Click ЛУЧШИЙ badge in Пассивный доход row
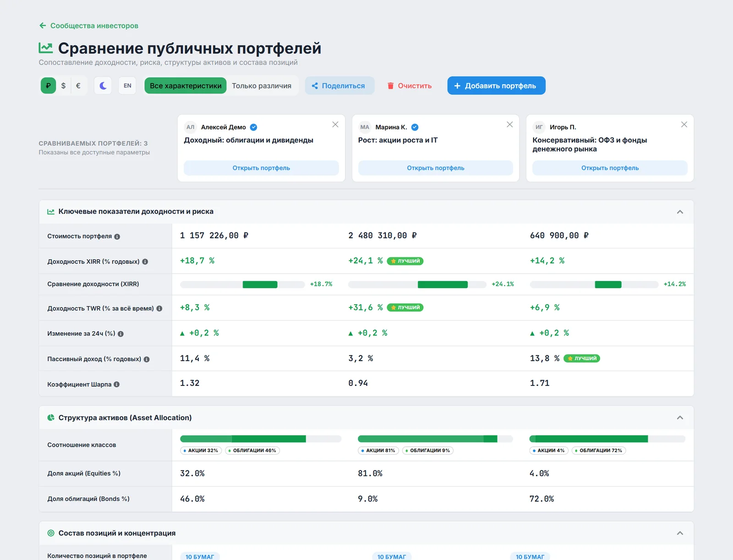733x560 pixels. pyautogui.click(x=582, y=358)
